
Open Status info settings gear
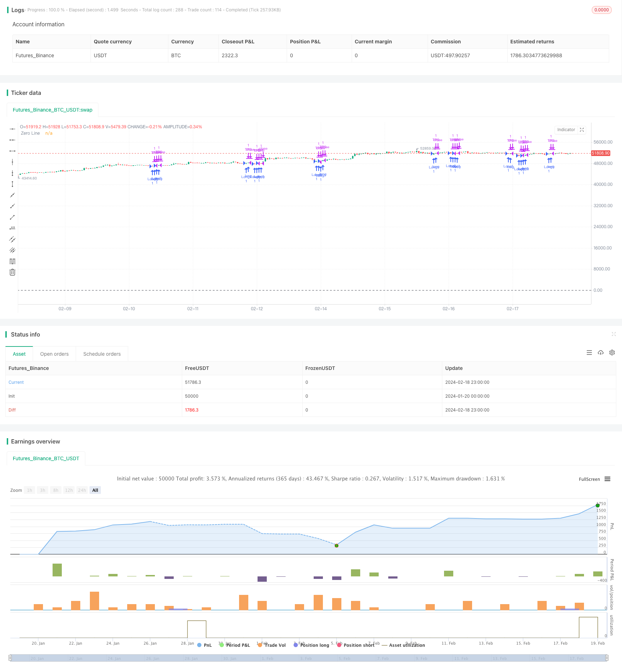click(x=612, y=353)
